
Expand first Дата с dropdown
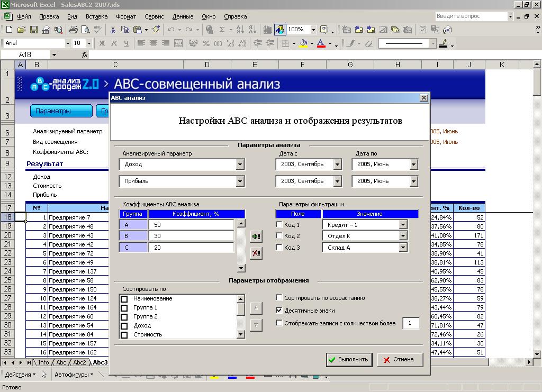[x=338, y=165]
